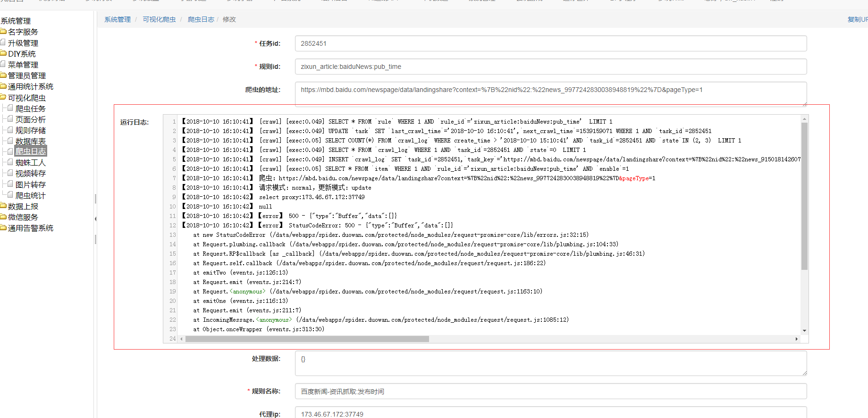Click the log scrollbar down arrow
This screenshot has height=418, width=868.
tap(804, 331)
